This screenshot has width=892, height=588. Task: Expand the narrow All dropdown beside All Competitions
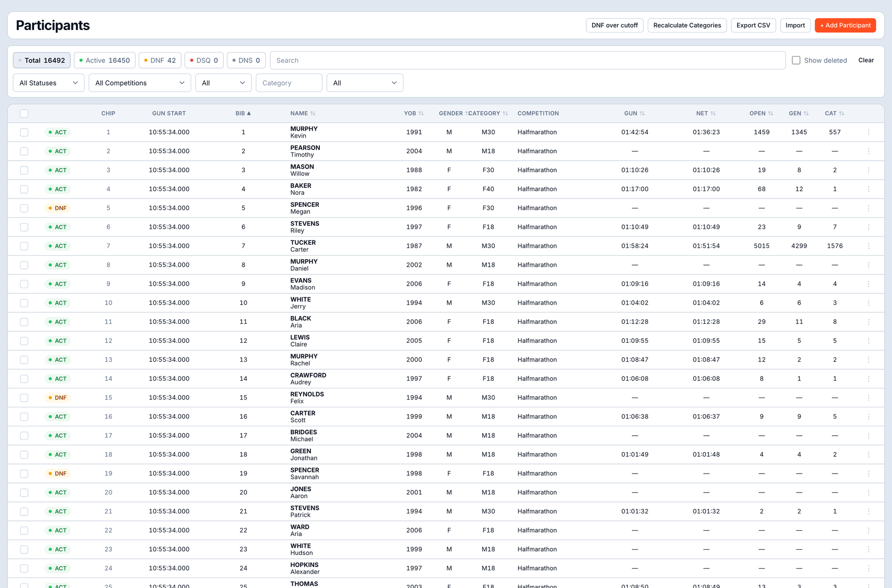pyautogui.click(x=223, y=83)
